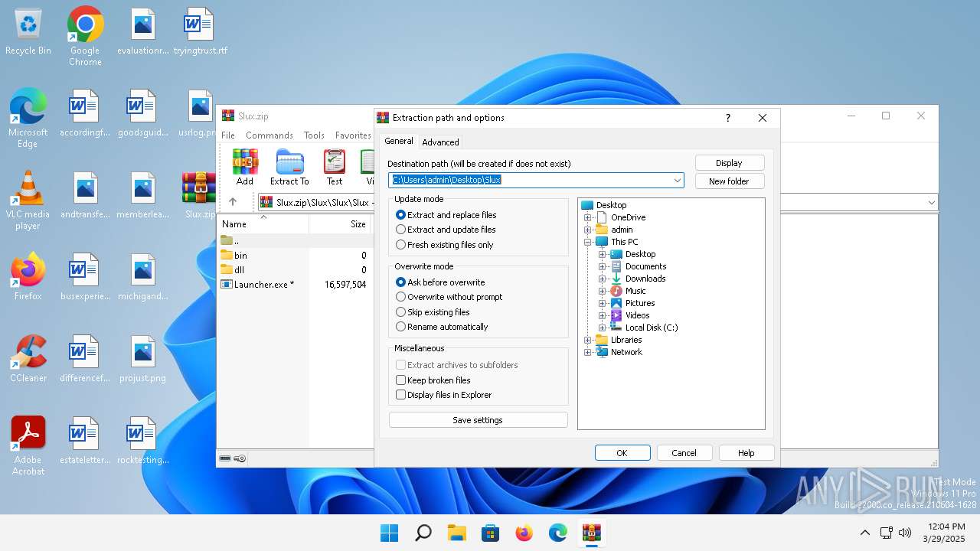Image resolution: width=980 pixels, height=551 pixels.
Task: Sort by the Name column header
Action: (x=263, y=224)
